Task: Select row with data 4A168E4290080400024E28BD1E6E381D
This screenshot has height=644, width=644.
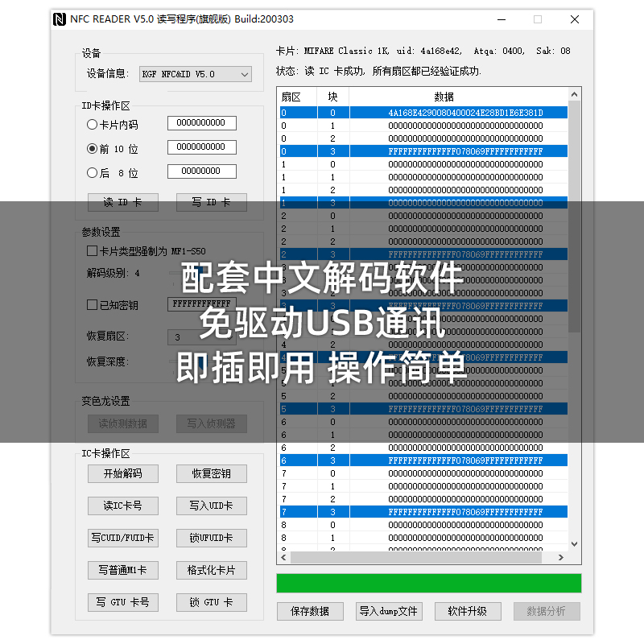Action: pos(423,113)
